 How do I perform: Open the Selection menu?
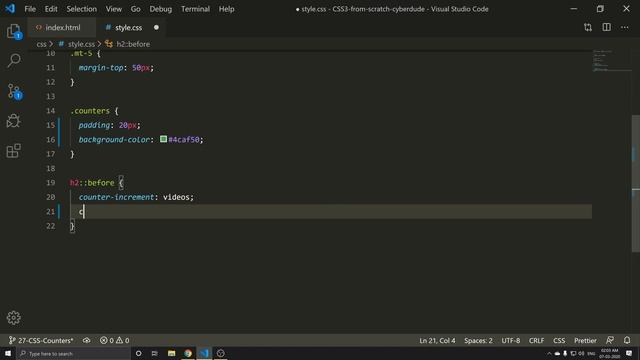tap(82, 9)
